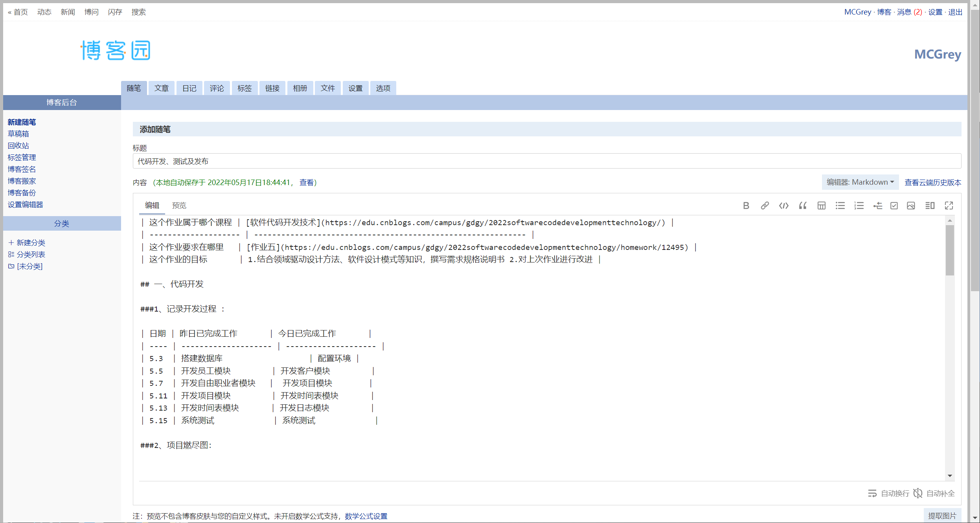Viewport: 980px width, 523px height.
Task: Insert a hyperlink using link icon
Action: [x=765, y=206]
